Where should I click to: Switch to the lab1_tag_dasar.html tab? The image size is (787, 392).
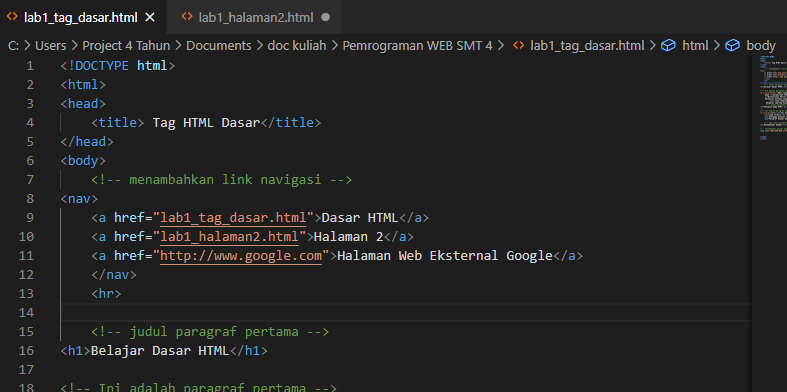pos(80,18)
